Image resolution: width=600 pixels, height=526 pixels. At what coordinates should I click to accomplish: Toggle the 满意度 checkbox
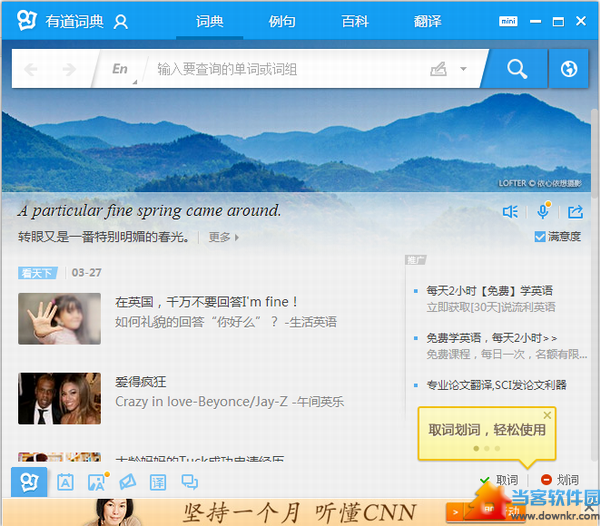click(x=540, y=237)
